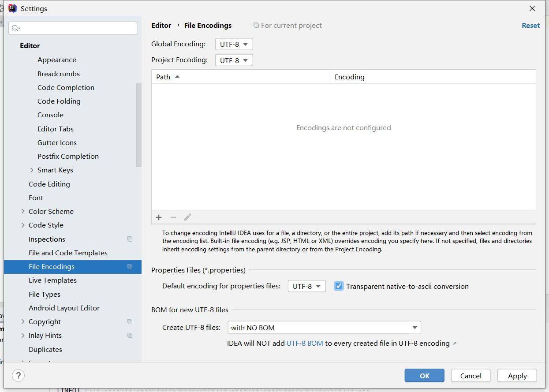
Task: Click the settings tree vertical scrollbar
Action: (139, 124)
